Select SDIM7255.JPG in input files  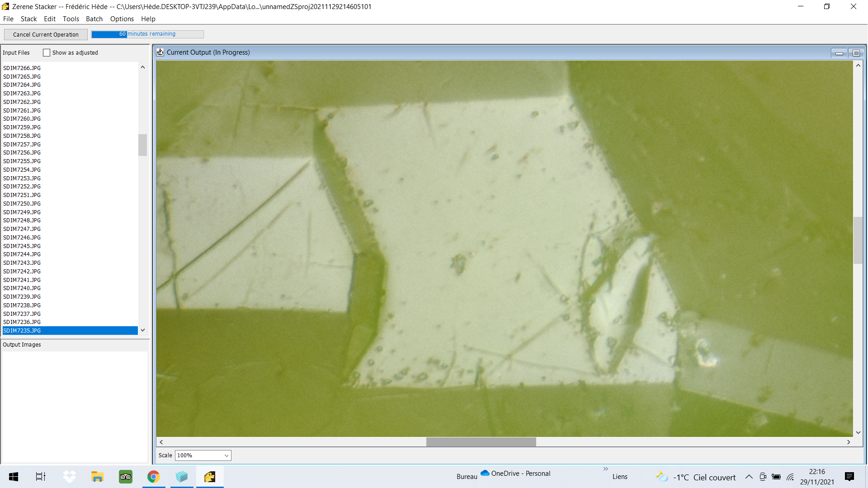point(70,161)
